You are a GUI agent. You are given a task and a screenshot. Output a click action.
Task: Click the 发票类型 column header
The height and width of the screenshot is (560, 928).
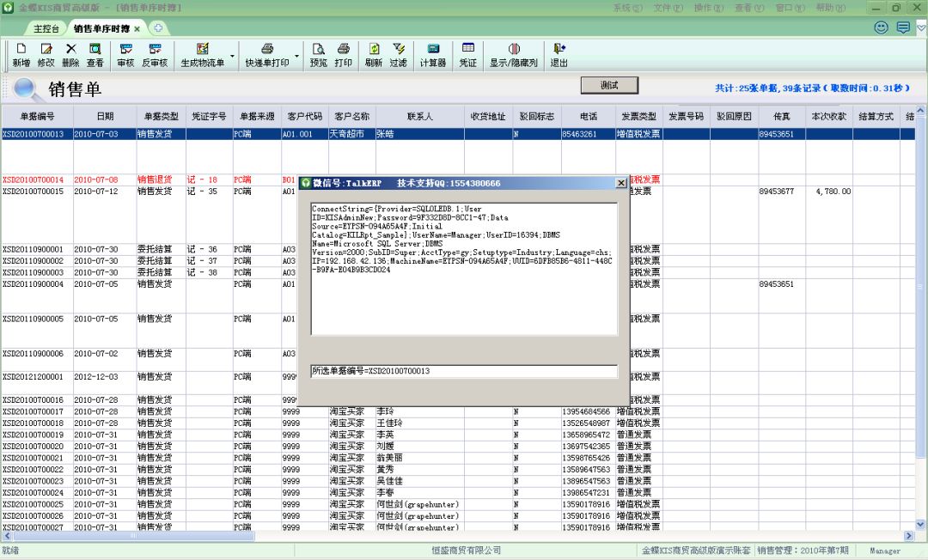(x=638, y=117)
